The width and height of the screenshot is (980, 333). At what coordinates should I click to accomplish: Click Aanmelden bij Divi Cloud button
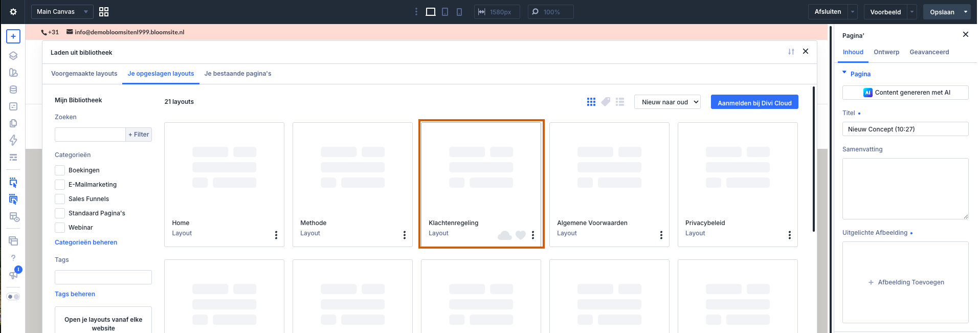[754, 102]
